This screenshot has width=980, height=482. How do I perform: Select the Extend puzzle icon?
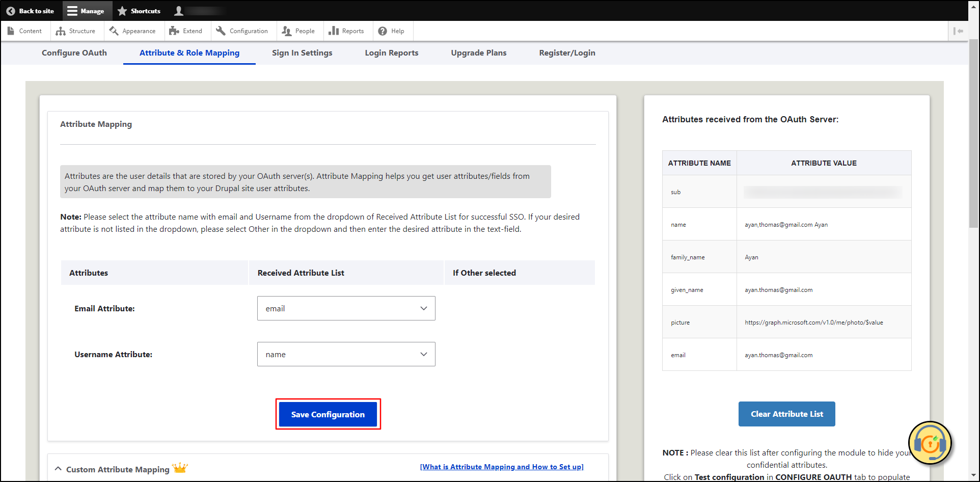point(175,31)
